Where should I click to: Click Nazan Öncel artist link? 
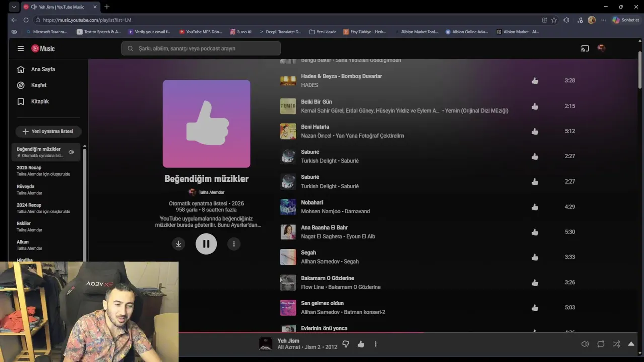(317, 136)
